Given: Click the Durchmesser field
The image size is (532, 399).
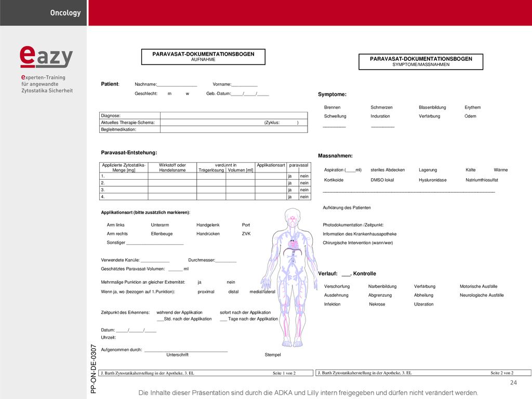Looking at the screenshot, I should pos(226,260).
